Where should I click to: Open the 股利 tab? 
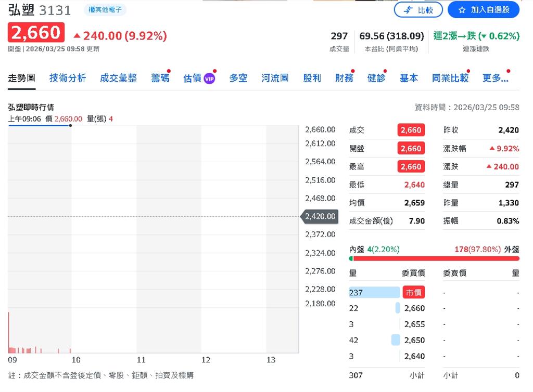click(x=312, y=77)
